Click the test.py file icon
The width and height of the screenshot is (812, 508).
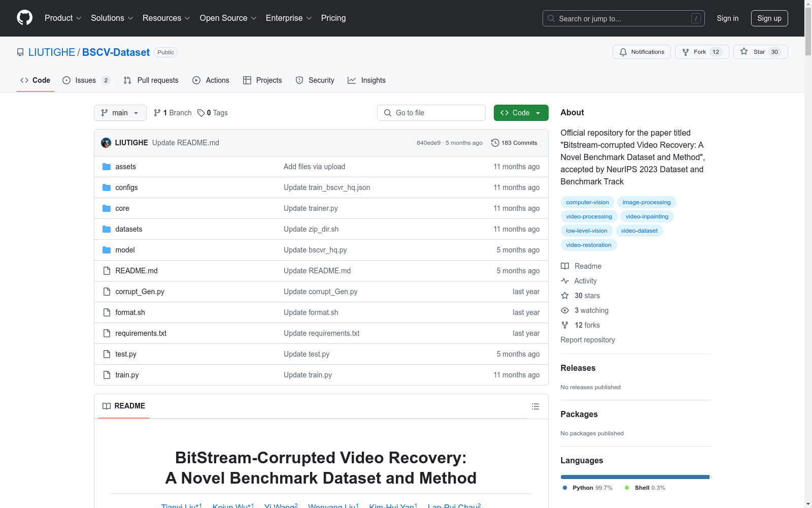point(107,354)
